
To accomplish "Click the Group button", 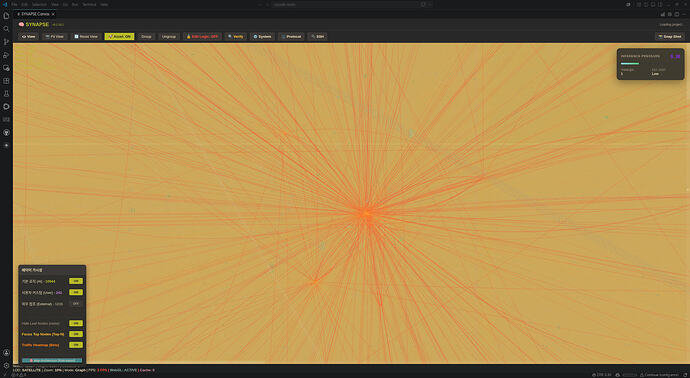I will pyautogui.click(x=146, y=37).
